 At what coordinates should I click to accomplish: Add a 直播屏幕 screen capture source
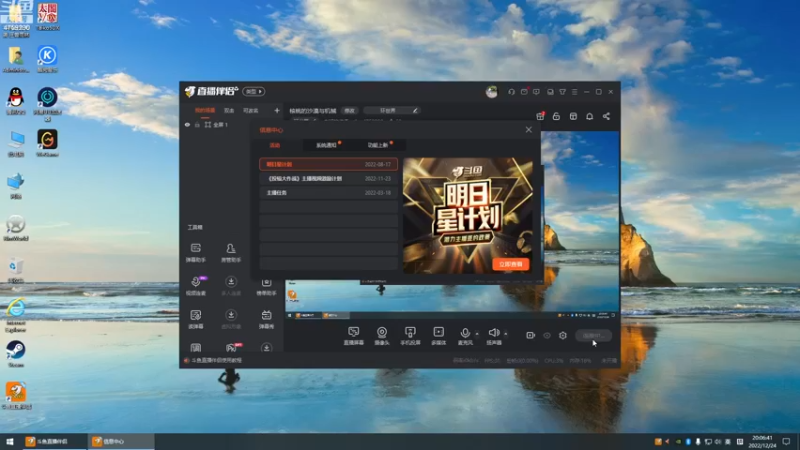pos(354,336)
